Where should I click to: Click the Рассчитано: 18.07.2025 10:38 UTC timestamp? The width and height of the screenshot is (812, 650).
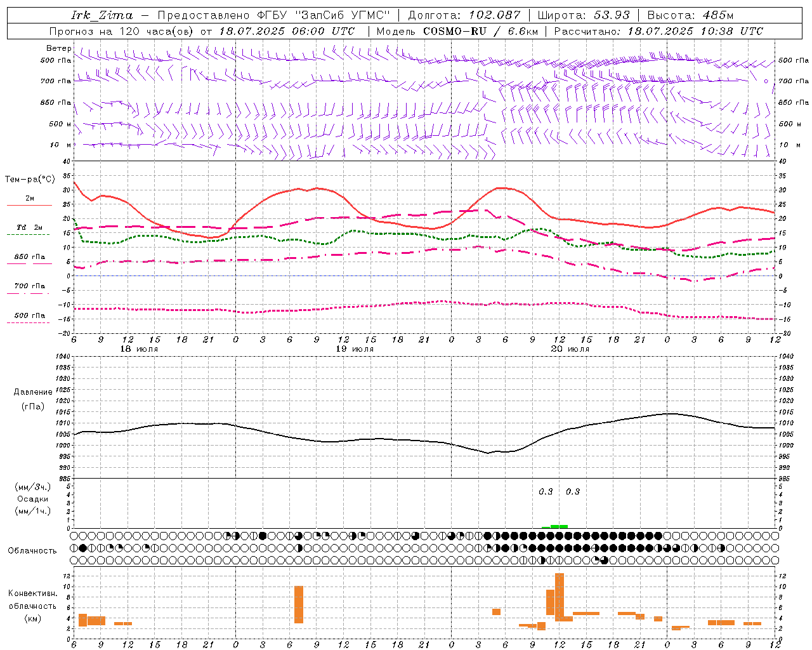click(x=658, y=31)
